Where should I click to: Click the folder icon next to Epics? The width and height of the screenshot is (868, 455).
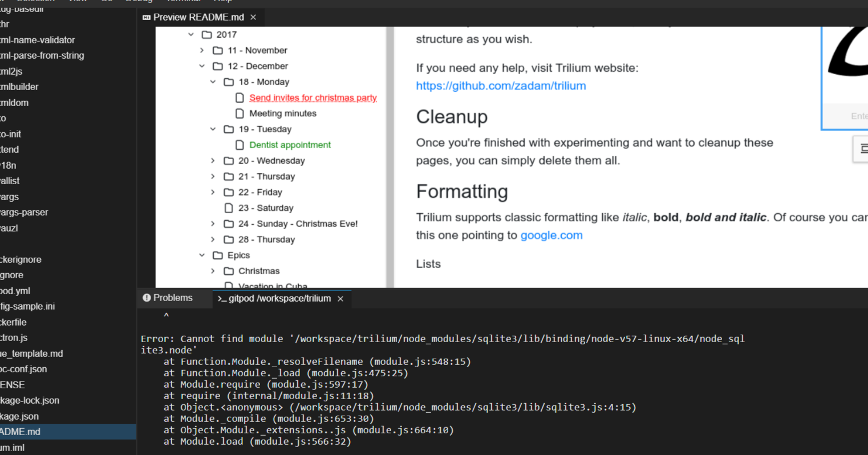click(x=217, y=255)
